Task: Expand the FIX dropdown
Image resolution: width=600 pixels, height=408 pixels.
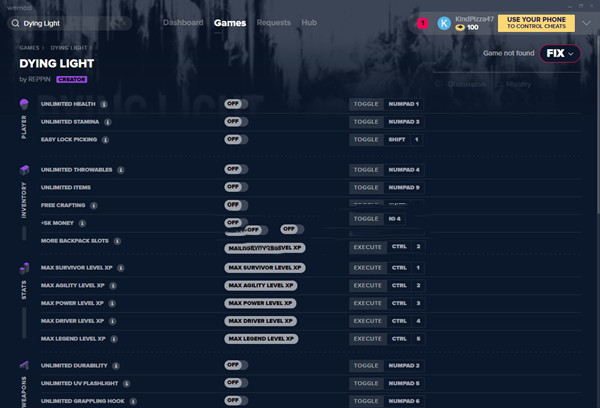Action: tap(560, 54)
